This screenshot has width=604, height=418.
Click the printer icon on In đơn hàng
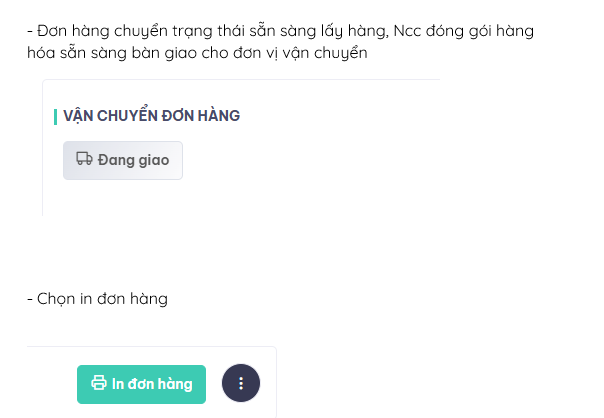(99, 383)
